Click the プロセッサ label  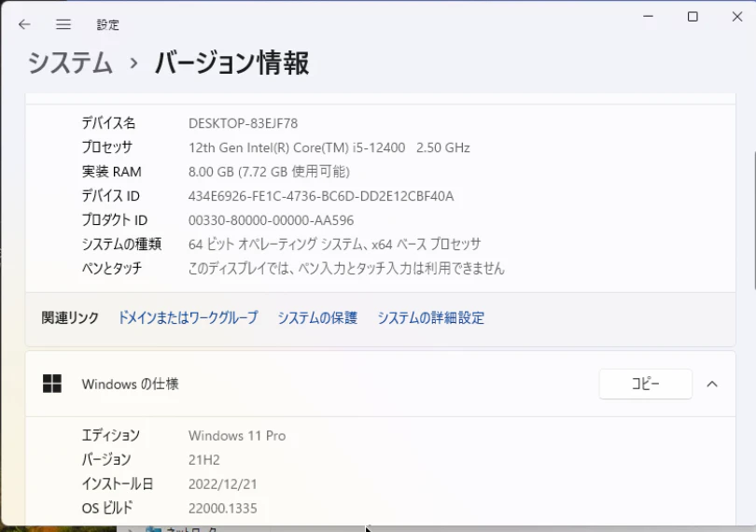pyautogui.click(x=106, y=147)
